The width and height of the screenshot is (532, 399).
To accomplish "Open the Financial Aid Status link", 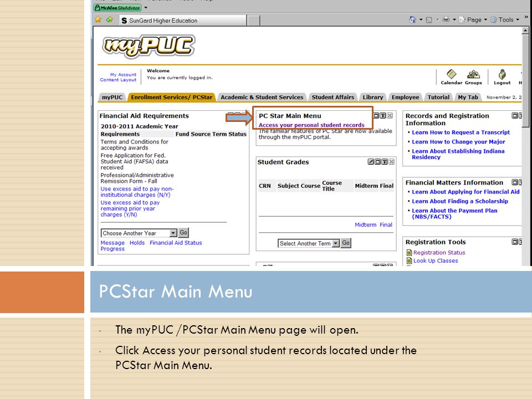I will (x=176, y=243).
